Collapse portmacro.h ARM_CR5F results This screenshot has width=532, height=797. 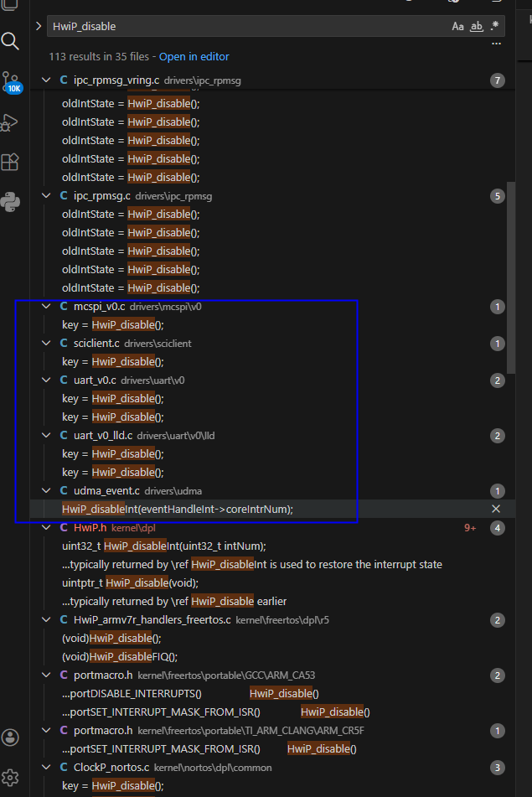pos(46,731)
